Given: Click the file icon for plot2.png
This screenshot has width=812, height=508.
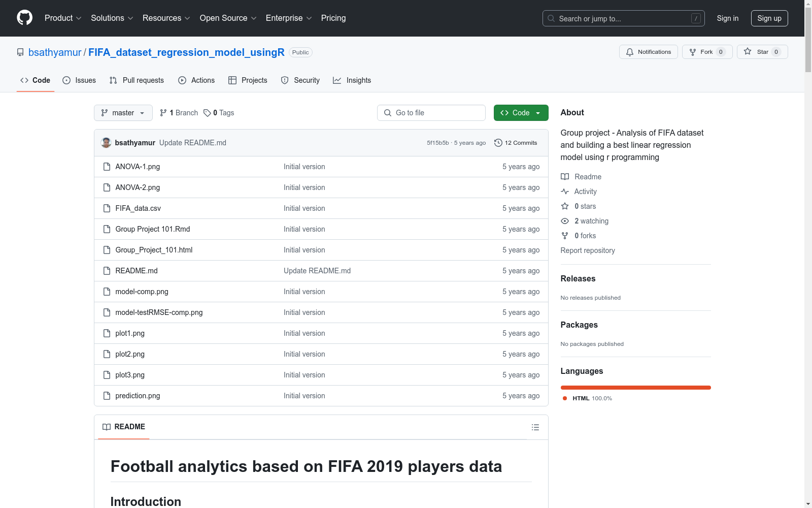Looking at the screenshot, I should pyautogui.click(x=107, y=354).
